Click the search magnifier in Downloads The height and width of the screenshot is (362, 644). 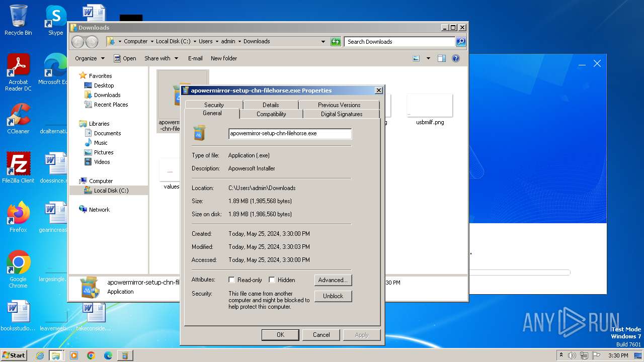point(460,42)
